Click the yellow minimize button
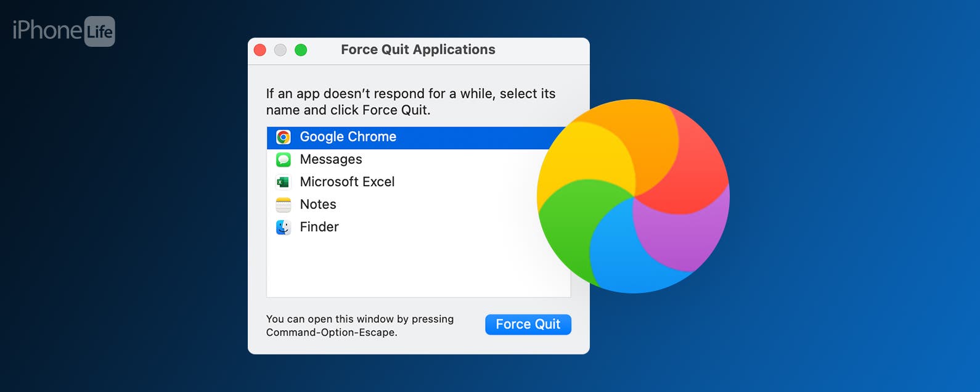The width and height of the screenshot is (980, 392). point(280,50)
